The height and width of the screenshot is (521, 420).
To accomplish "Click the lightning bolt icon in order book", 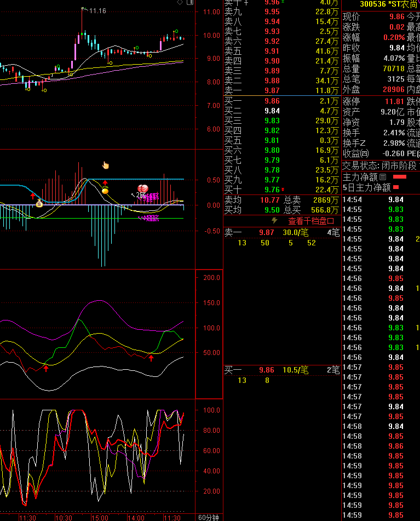I will click(x=275, y=221).
